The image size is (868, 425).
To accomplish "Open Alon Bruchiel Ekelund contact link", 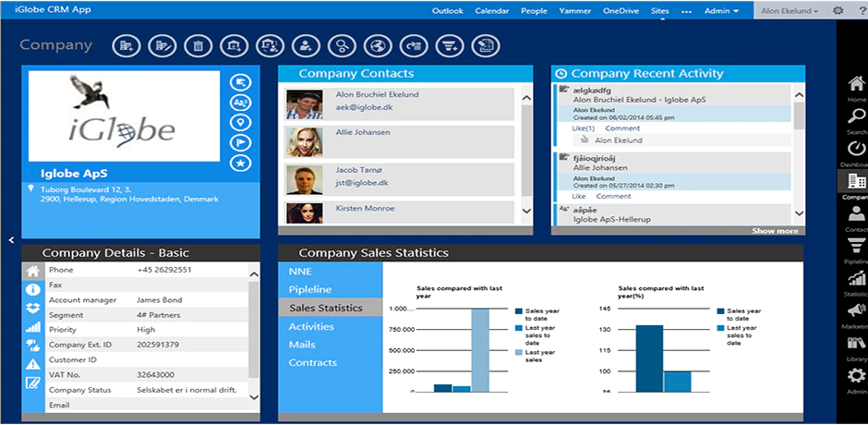I will (377, 94).
